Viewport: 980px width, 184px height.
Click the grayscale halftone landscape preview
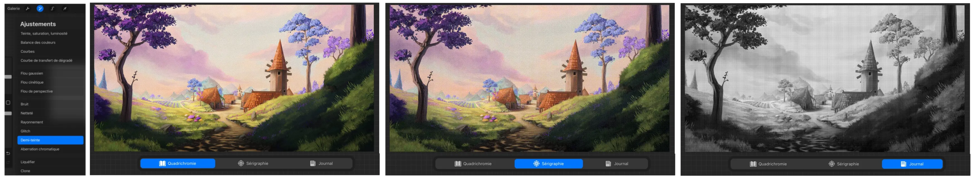click(824, 78)
